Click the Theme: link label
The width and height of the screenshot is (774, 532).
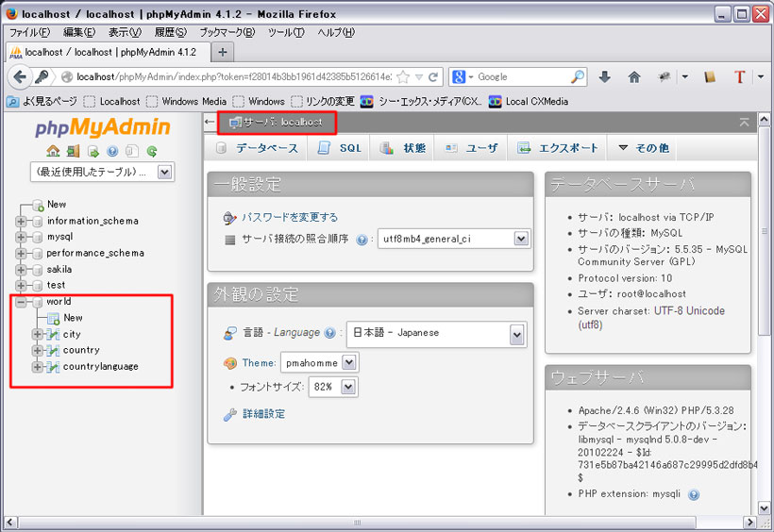coord(259,363)
